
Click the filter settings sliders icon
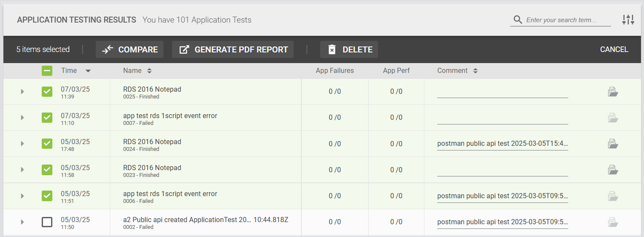click(x=628, y=20)
